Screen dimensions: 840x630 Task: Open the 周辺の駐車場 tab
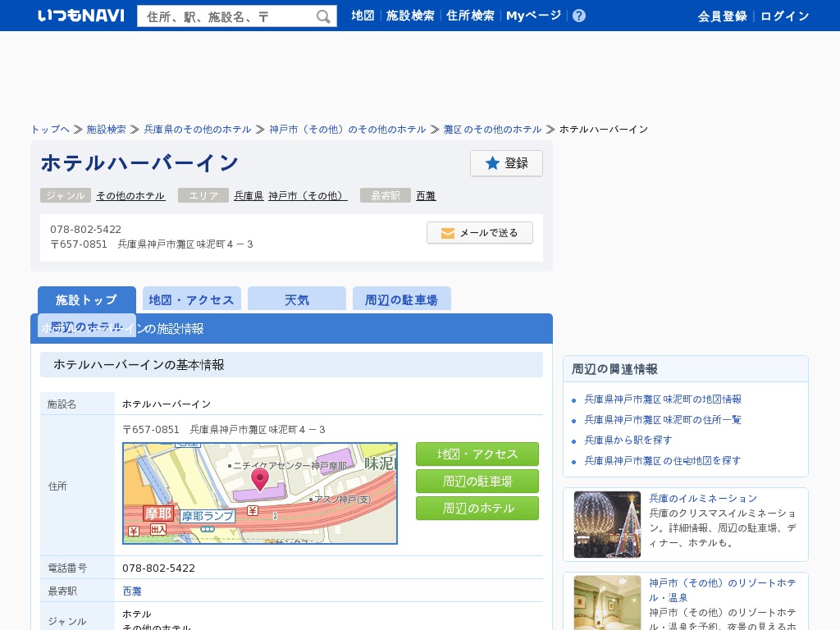tap(401, 299)
